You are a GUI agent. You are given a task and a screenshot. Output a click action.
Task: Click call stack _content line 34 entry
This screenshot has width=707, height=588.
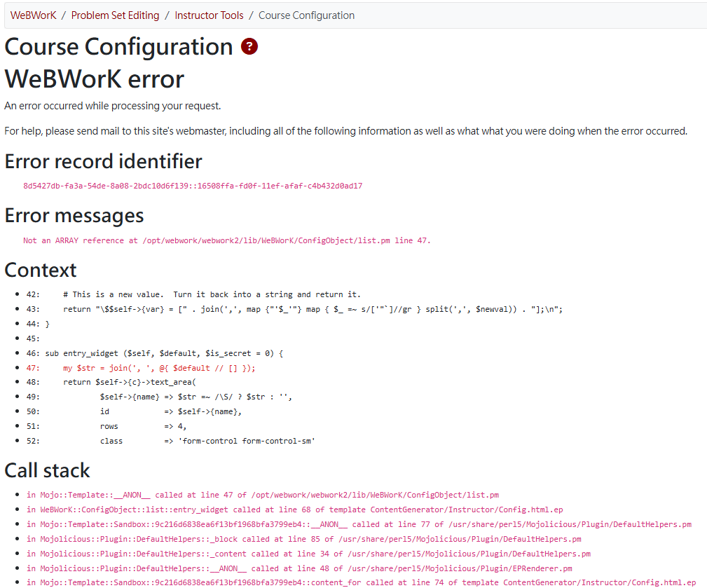(308, 554)
